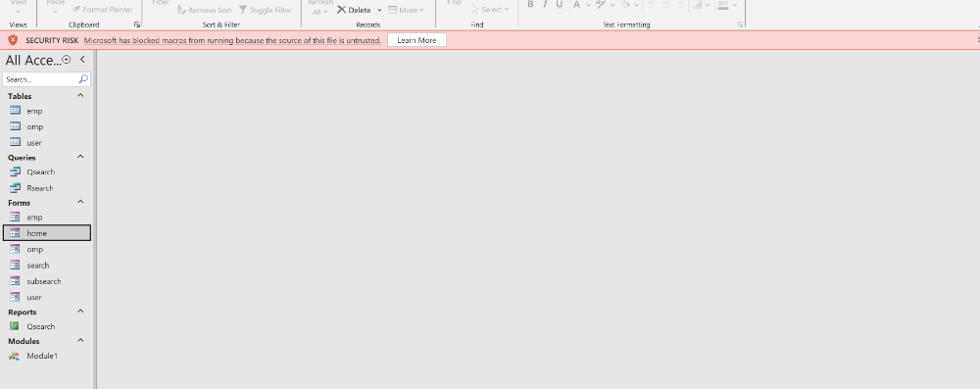Click the blocked macros warning link
The image size is (980, 389).
point(232,40)
